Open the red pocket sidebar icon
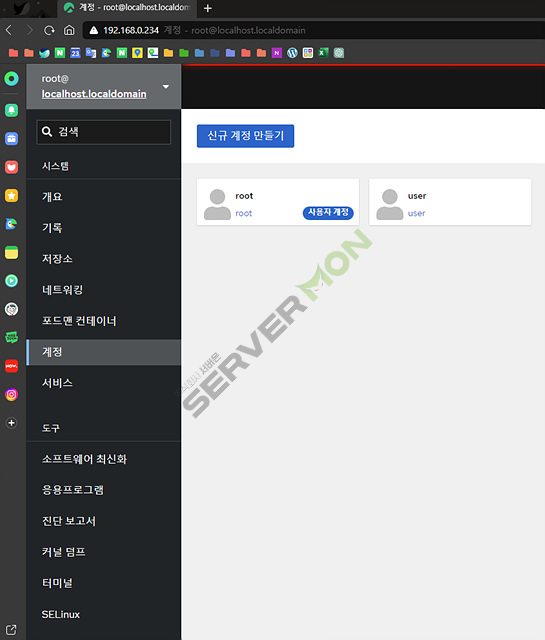 click(11, 167)
